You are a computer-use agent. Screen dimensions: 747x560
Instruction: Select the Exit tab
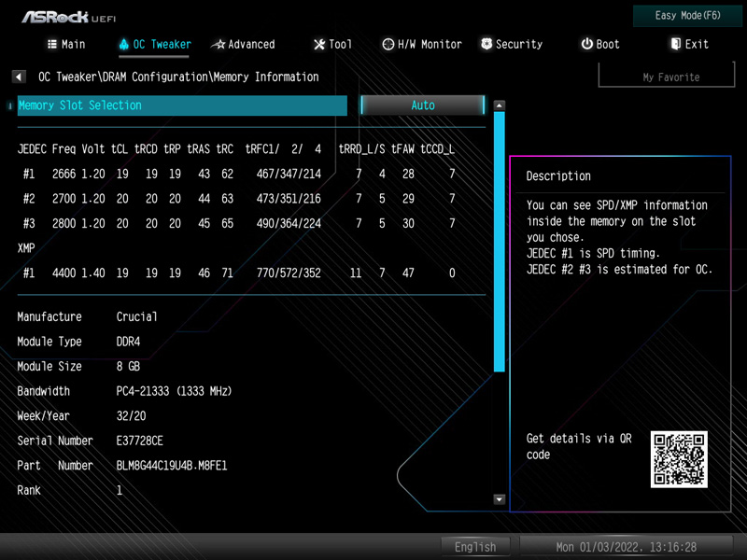(x=689, y=44)
